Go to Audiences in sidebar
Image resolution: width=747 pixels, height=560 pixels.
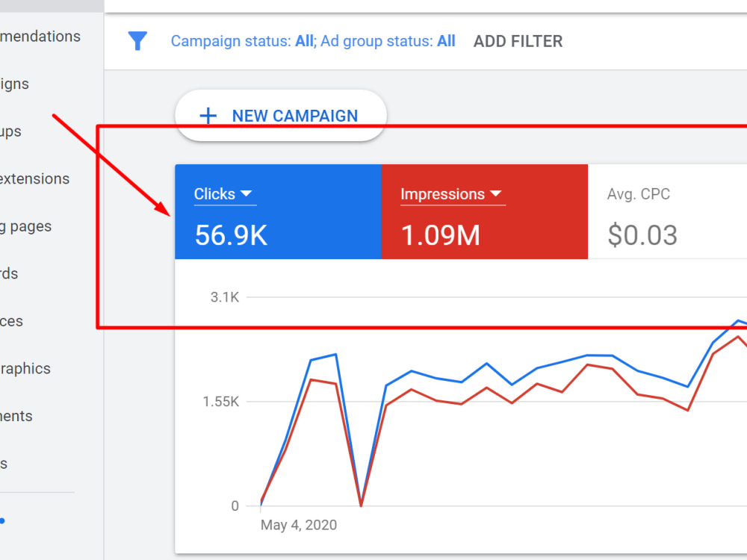[11, 321]
